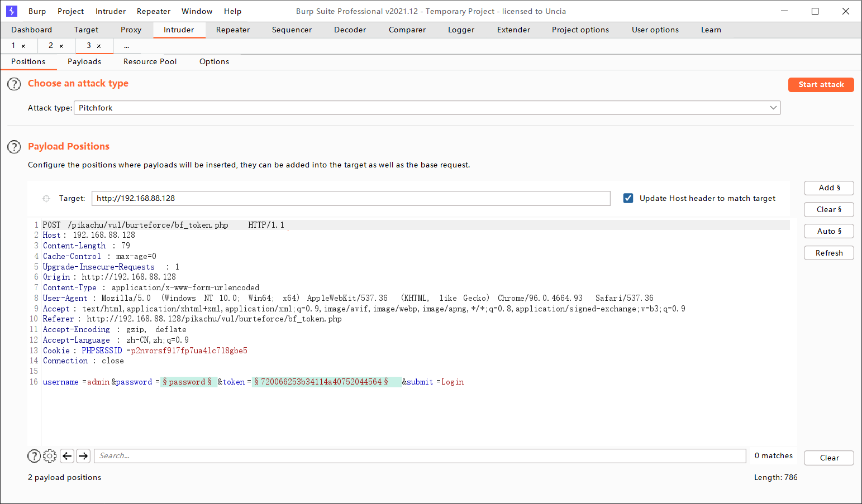Open the Learn tab

pyautogui.click(x=711, y=30)
